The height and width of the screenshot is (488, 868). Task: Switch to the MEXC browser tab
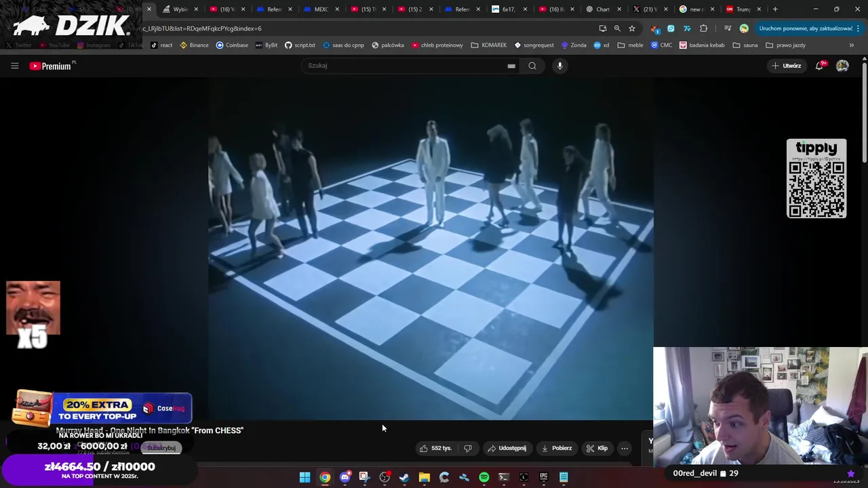click(317, 9)
